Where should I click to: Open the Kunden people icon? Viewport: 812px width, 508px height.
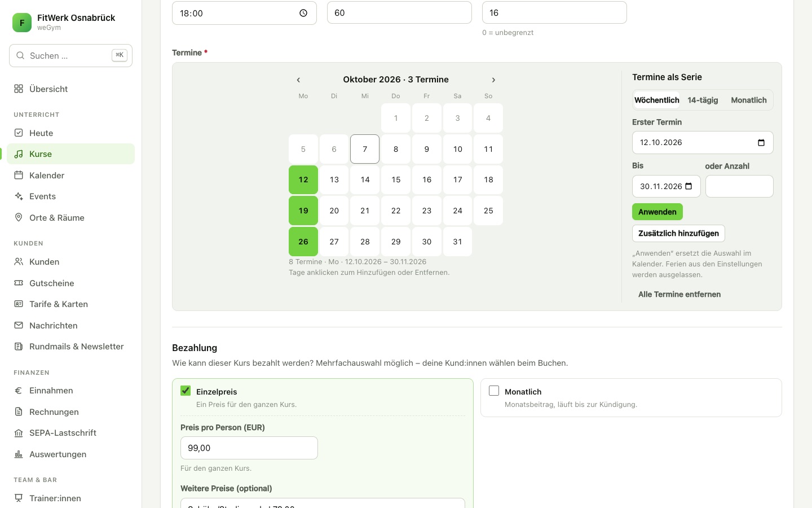pyautogui.click(x=19, y=261)
